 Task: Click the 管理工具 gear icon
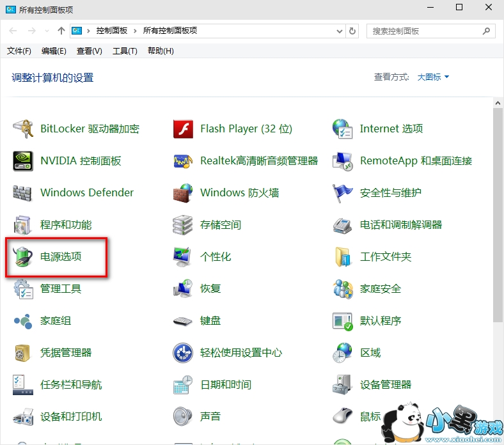[x=23, y=288]
